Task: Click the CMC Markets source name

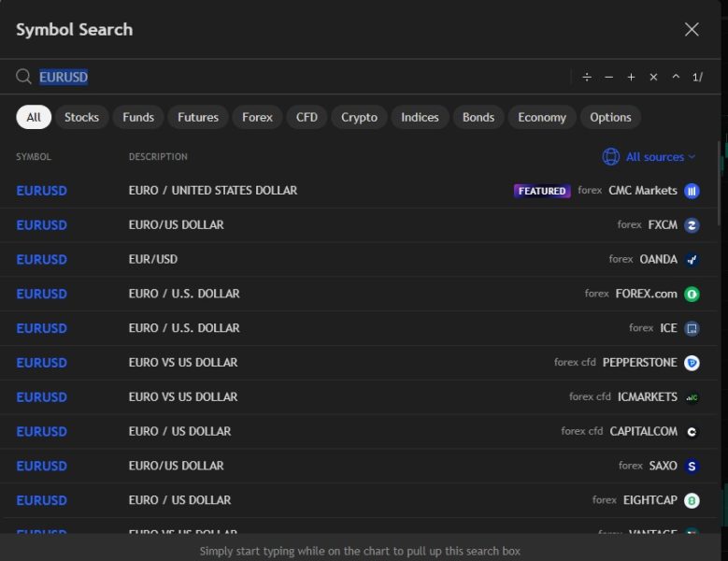Action: pos(643,191)
